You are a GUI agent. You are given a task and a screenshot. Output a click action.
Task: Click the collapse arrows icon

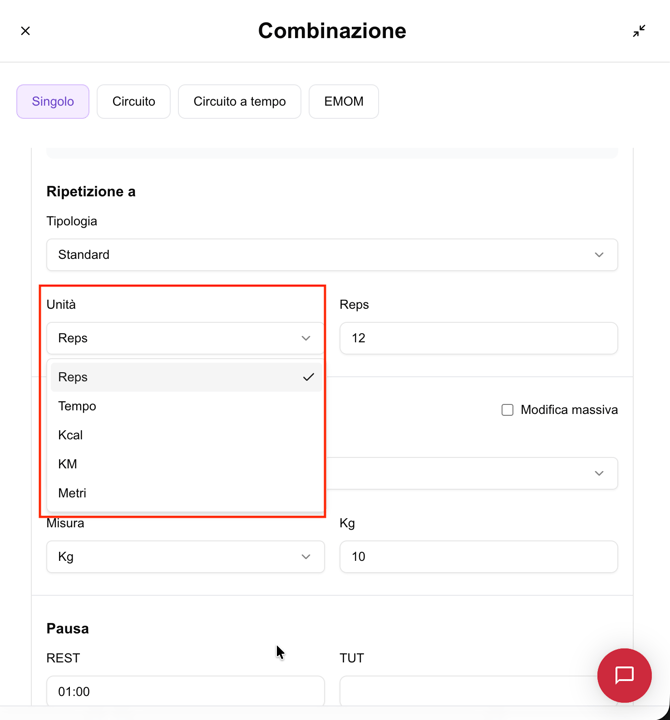point(639,31)
